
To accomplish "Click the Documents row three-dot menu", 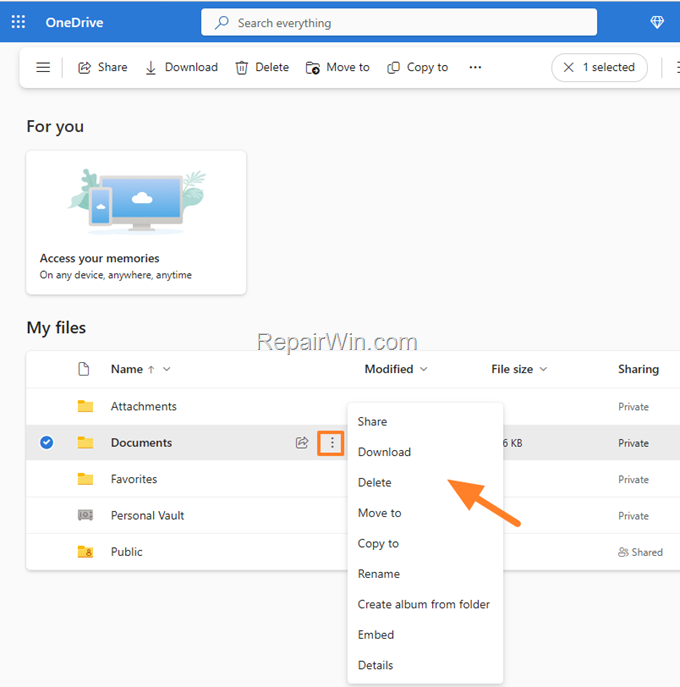I will pyautogui.click(x=332, y=443).
